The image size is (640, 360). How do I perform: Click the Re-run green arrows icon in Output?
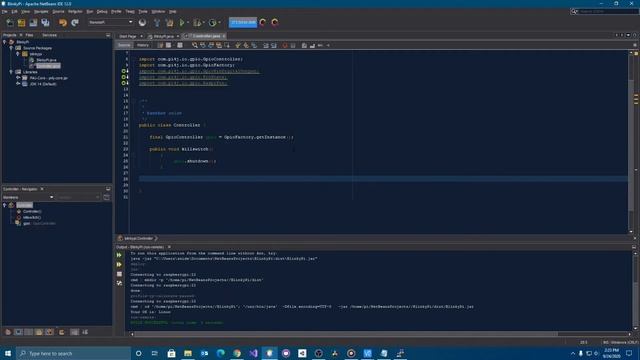click(x=119, y=255)
